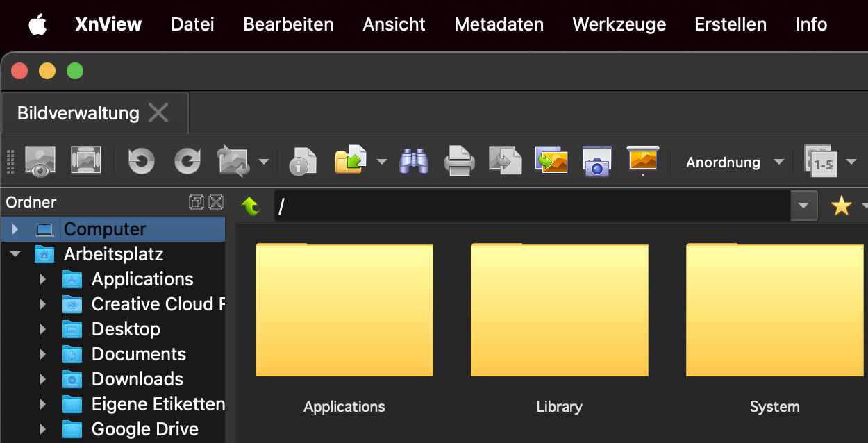This screenshot has height=443, width=868.
Task: Open the Metadaten menu
Action: tap(499, 25)
